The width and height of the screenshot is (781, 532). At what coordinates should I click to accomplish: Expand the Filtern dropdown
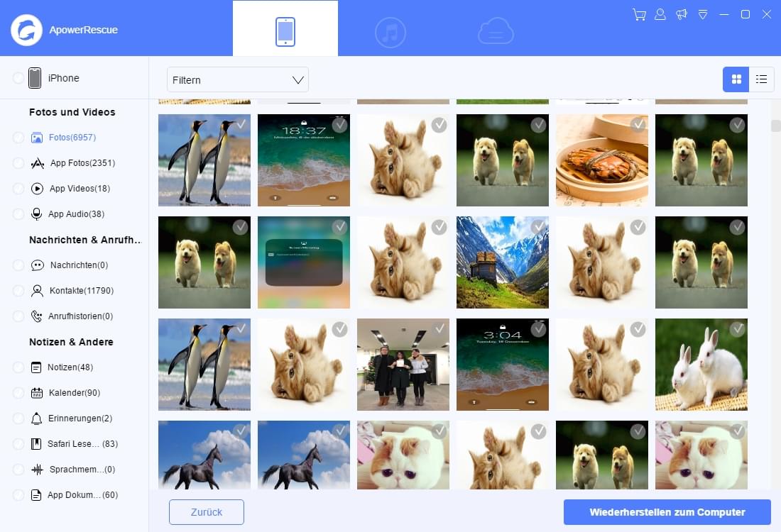click(238, 80)
